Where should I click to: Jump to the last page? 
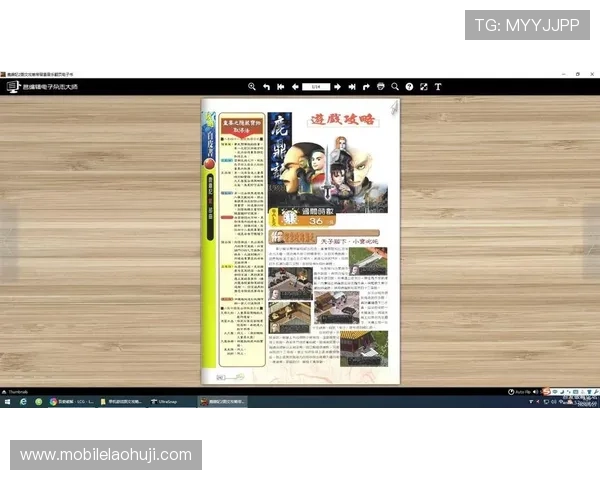pos(352,87)
